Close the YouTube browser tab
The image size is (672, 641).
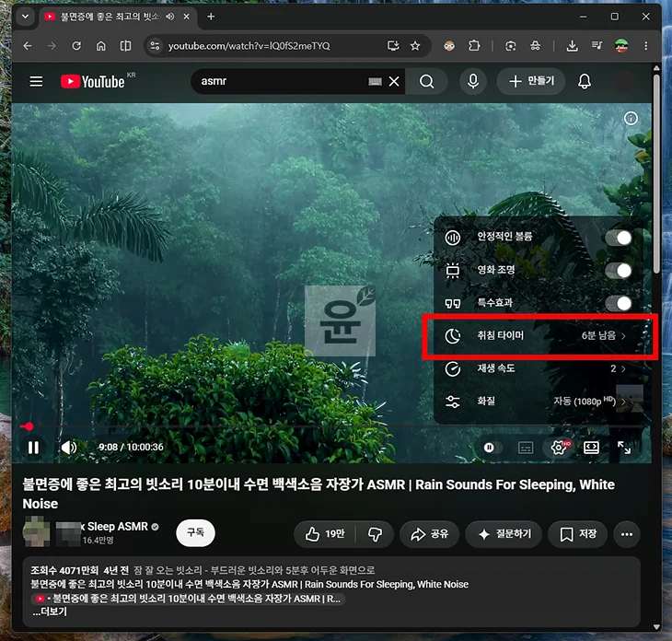[187, 17]
